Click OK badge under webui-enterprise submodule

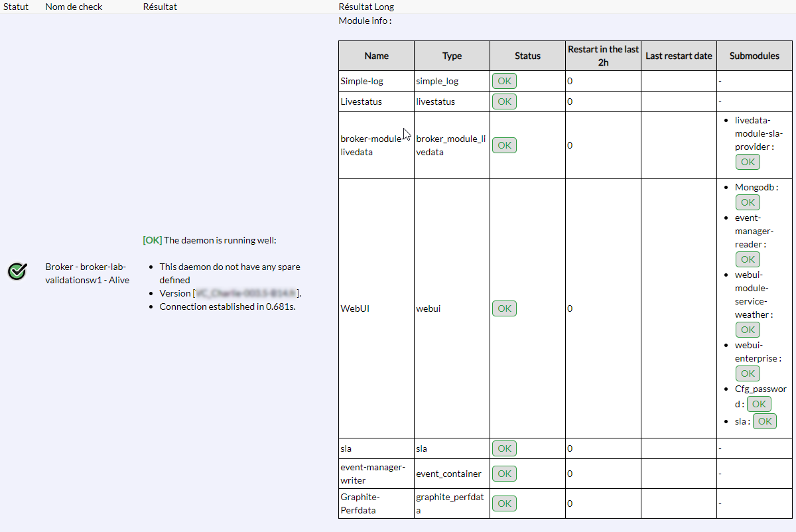pos(748,373)
